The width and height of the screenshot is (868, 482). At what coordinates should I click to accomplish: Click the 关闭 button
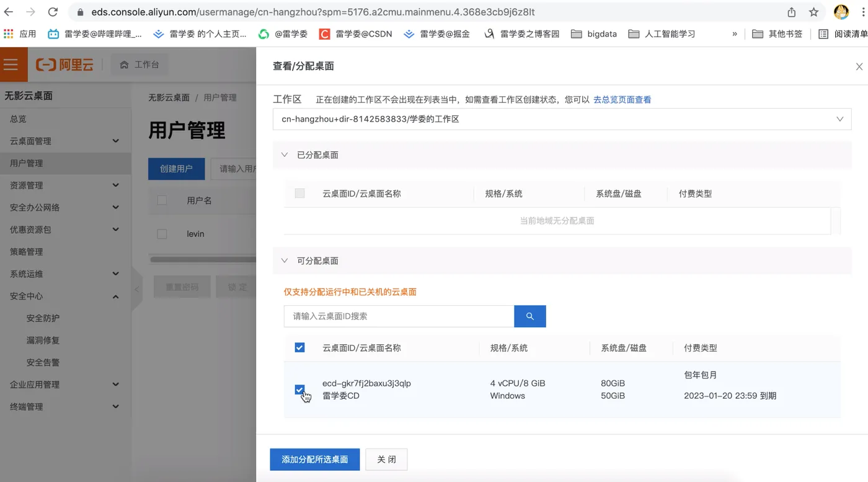pos(386,460)
